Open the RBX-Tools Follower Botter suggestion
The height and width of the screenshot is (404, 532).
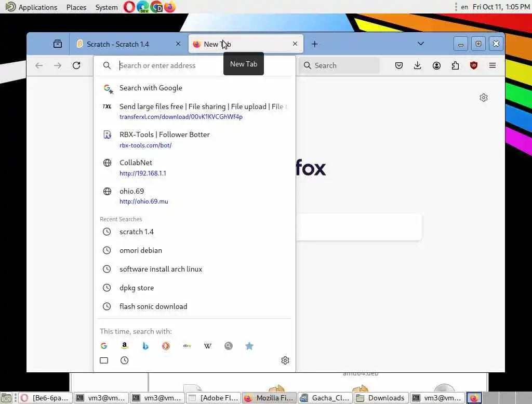click(194, 139)
